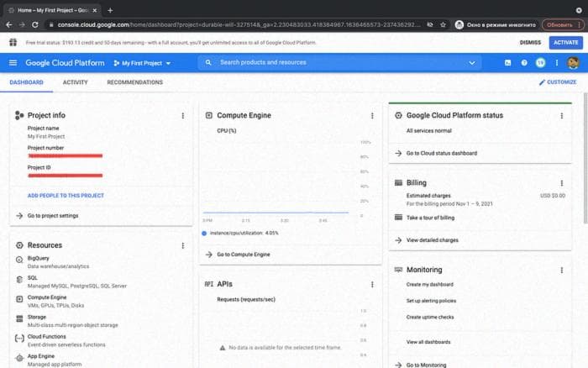
Task: Click the browser forward arrow
Action: [22, 24]
